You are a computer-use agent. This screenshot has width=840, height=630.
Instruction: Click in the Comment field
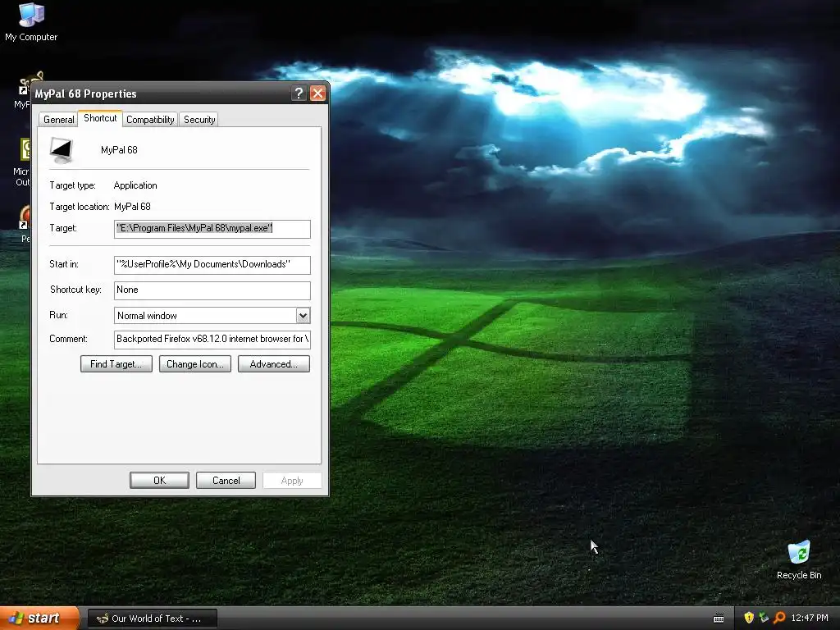tap(212, 339)
